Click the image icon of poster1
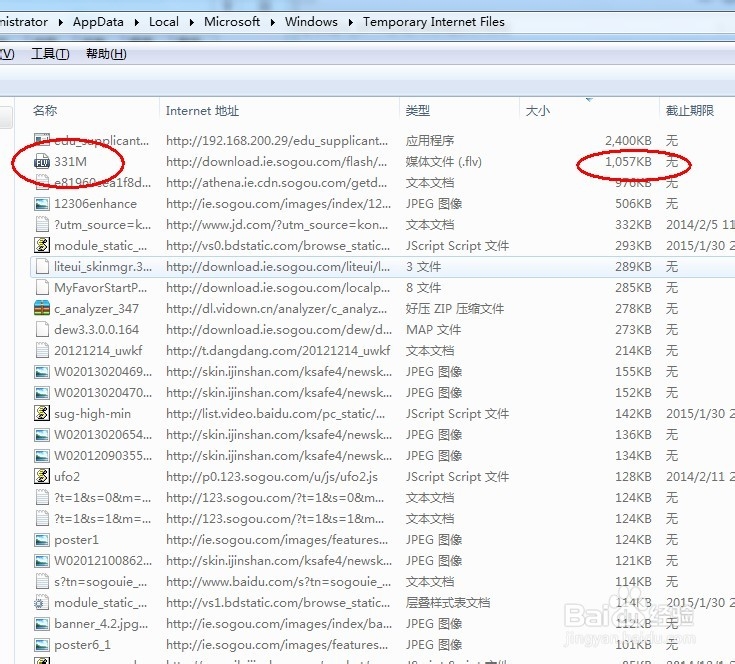 click(x=42, y=540)
